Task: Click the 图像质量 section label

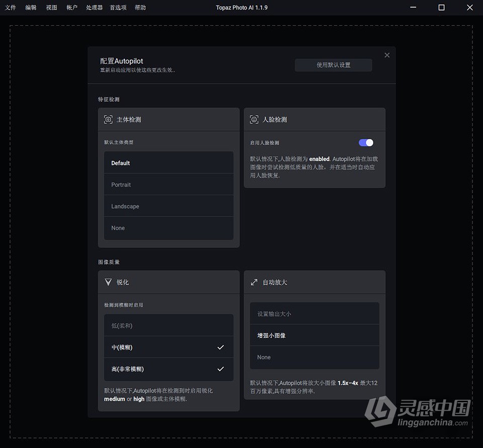Action: point(109,262)
